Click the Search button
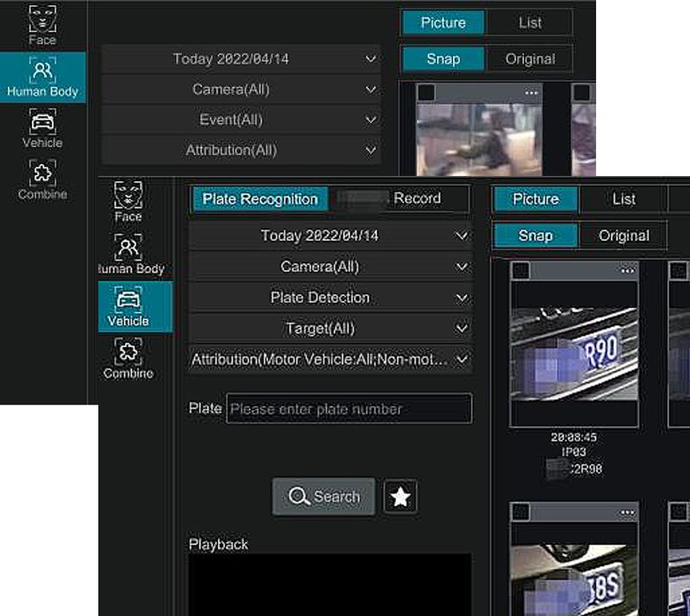The width and height of the screenshot is (690, 616). point(323,497)
